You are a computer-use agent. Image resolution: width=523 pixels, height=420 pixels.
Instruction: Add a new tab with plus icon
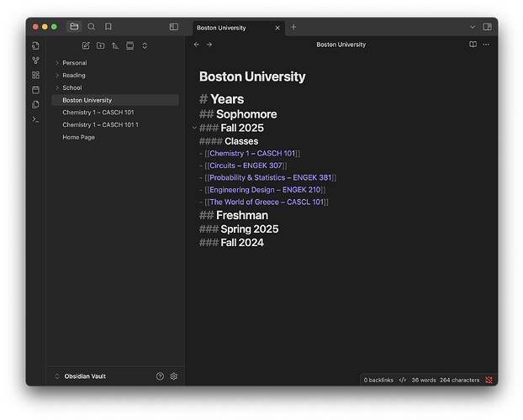[293, 27]
